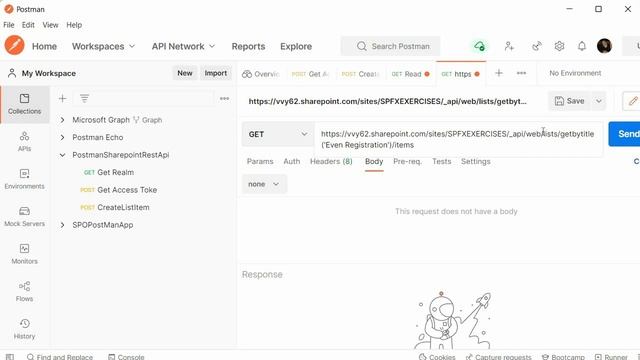
Task: Open collections panel more options
Action: 224,98
